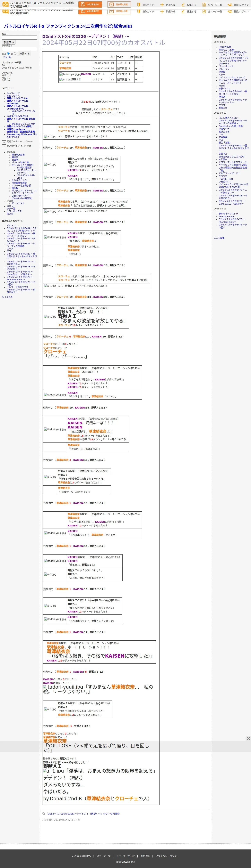Open 死神舞 in update history
This screenshot has height=868, width=251.
pos(222,72)
